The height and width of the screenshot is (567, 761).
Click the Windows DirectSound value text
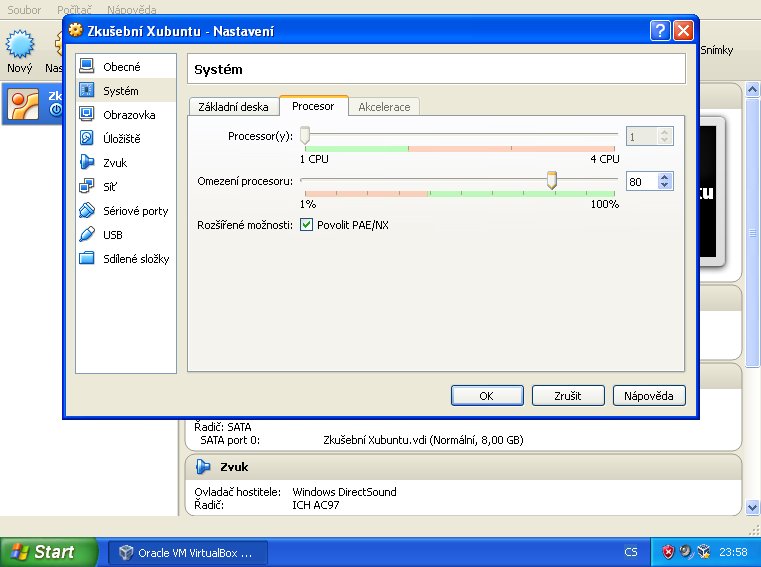[x=344, y=492]
